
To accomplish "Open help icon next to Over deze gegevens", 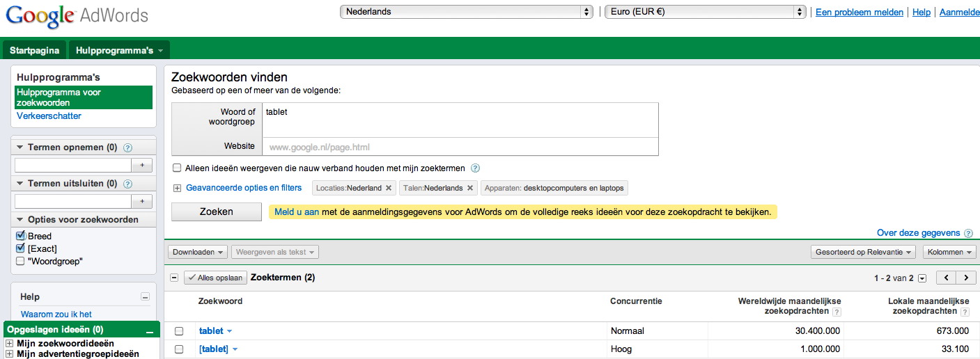I will tap(967, 233).
